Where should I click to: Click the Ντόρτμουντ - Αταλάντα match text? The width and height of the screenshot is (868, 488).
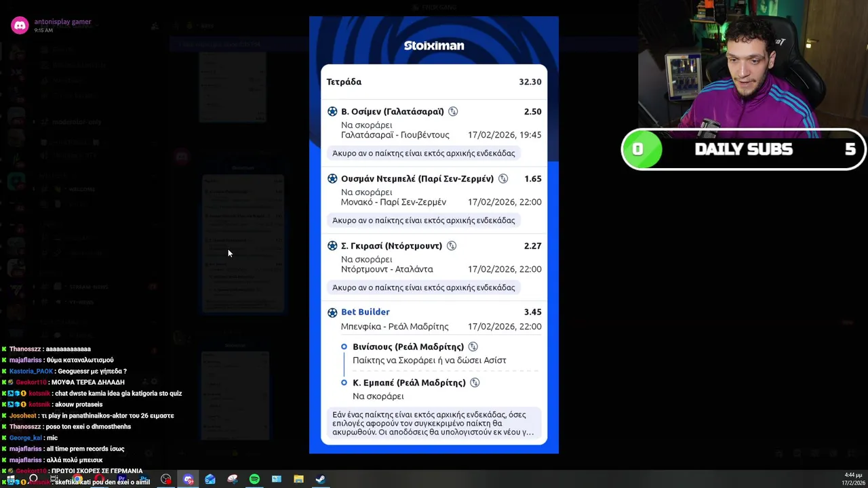pos(387,269)
